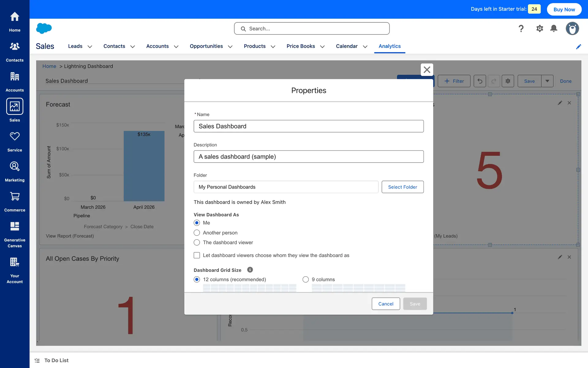Click the Select Folder button
Image resolution: width=588 pixels, height=368 pixels.
[402, 187]
